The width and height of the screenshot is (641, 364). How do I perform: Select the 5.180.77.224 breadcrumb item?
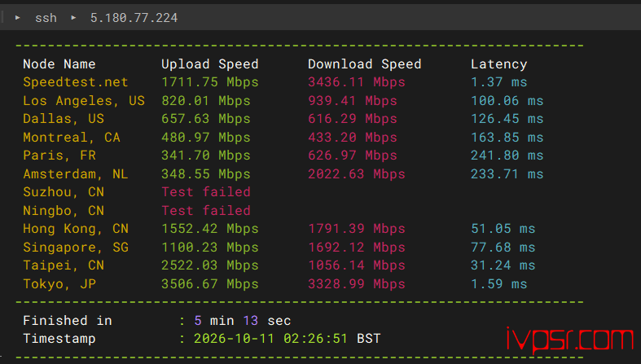(x=134, y=18)
